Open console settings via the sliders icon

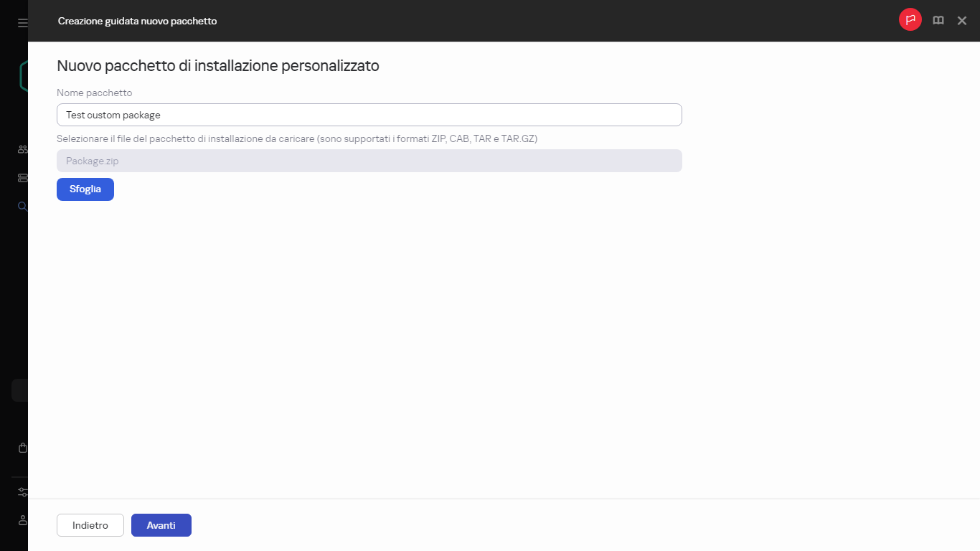coord(21,491)
